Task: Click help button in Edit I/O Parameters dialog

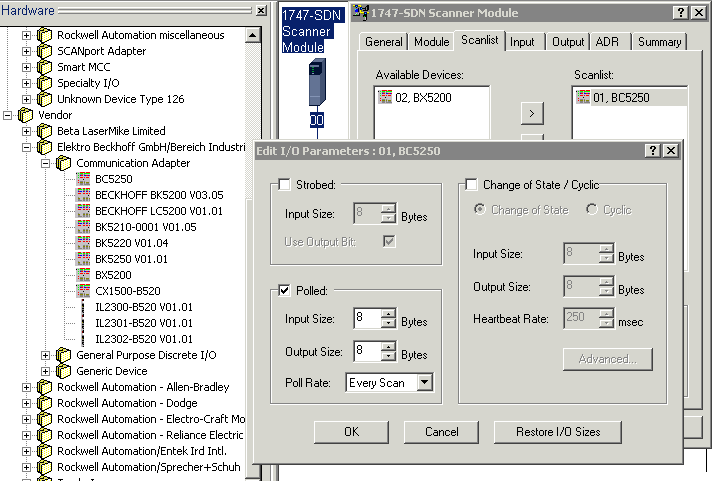Action: tap(653, 151)
